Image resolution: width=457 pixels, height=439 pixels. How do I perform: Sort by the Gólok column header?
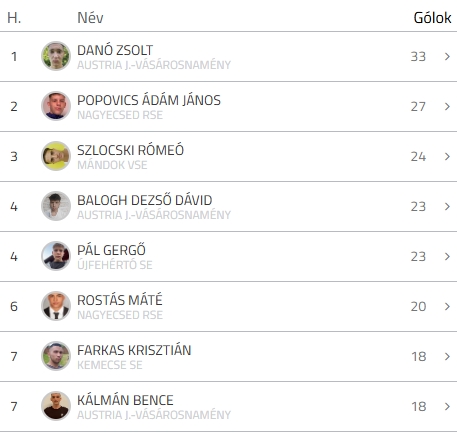coord(432,18)
